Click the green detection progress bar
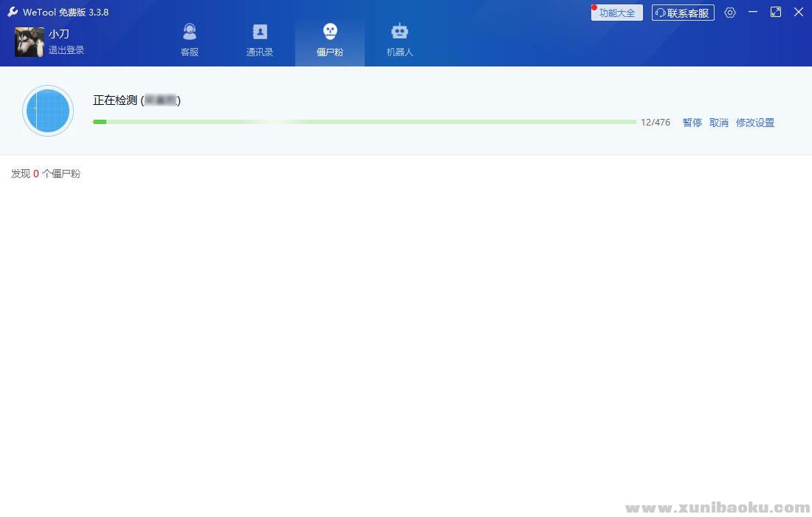The width and height of the screenshot is (812, 517). point(364,122)
